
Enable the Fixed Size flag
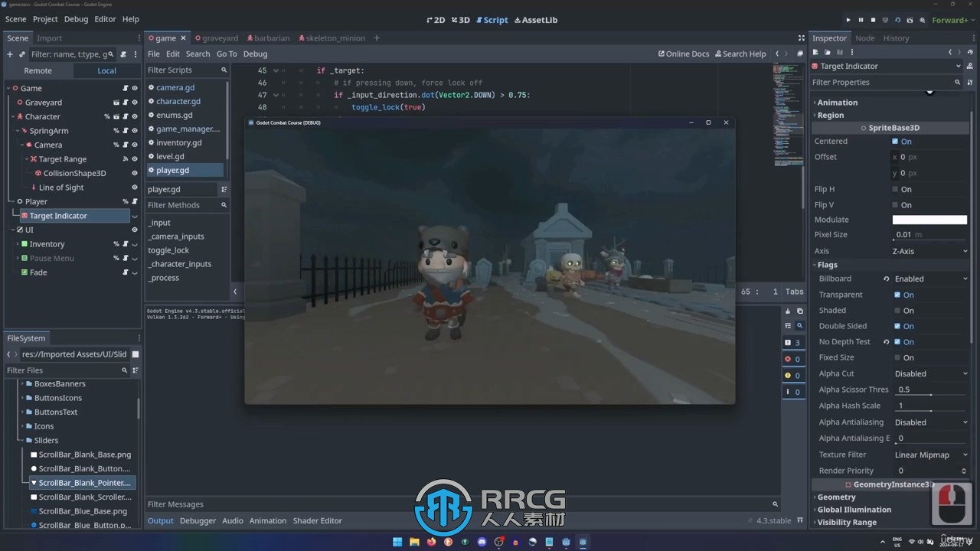pyautogui.click(x=897, y=357)
